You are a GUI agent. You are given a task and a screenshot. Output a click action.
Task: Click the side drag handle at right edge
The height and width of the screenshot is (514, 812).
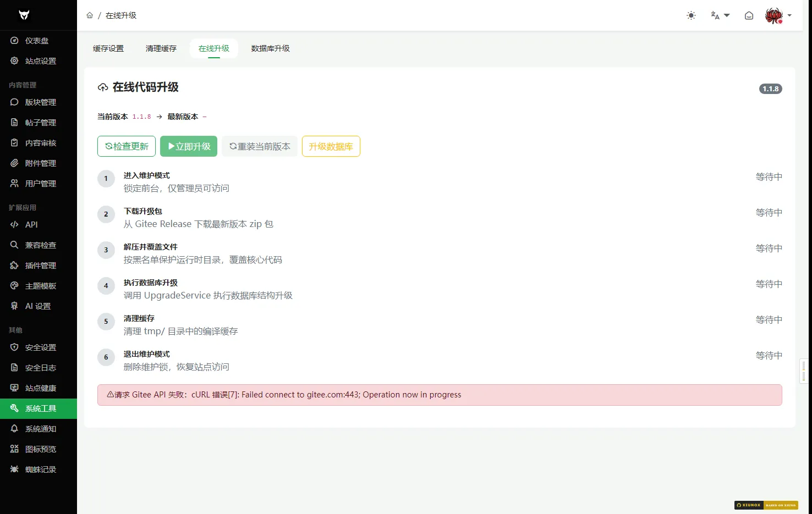[804, 371]
